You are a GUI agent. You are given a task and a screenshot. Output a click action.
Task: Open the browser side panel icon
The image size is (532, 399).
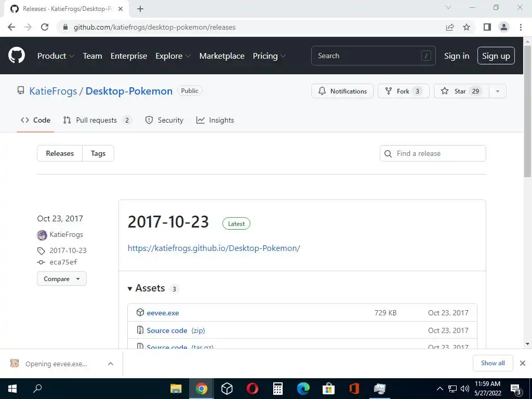pos(487,27)
